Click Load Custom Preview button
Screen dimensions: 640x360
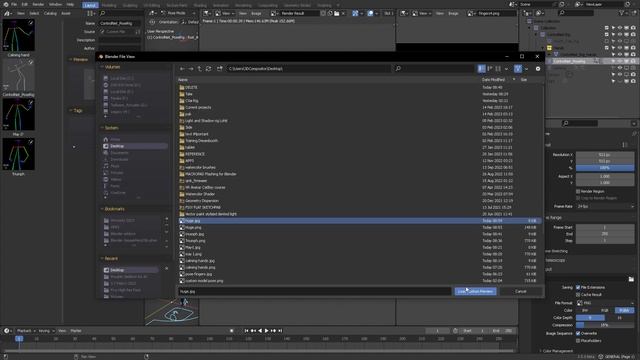point(476,291)
